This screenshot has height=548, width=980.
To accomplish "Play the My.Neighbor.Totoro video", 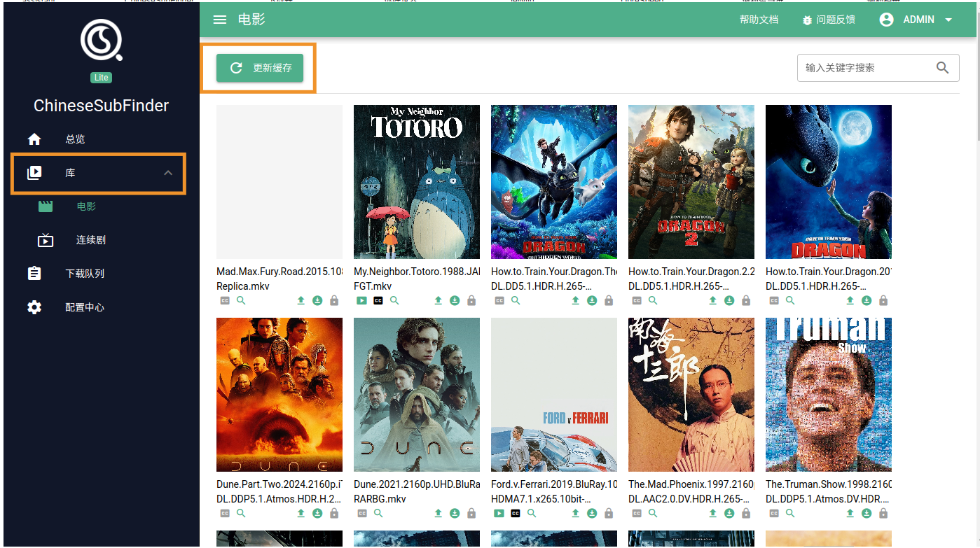I will (x=361, y=300).
